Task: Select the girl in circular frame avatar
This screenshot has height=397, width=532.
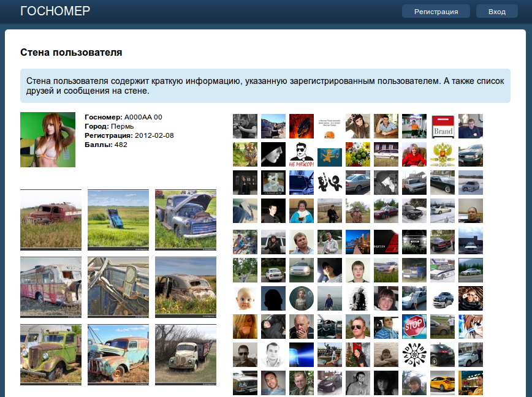Action: pyautogui.click(x=302, y=298)
